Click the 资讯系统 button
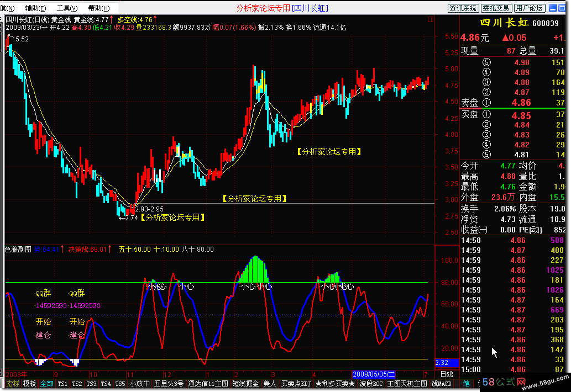The image size is (571, 392). 463,8
